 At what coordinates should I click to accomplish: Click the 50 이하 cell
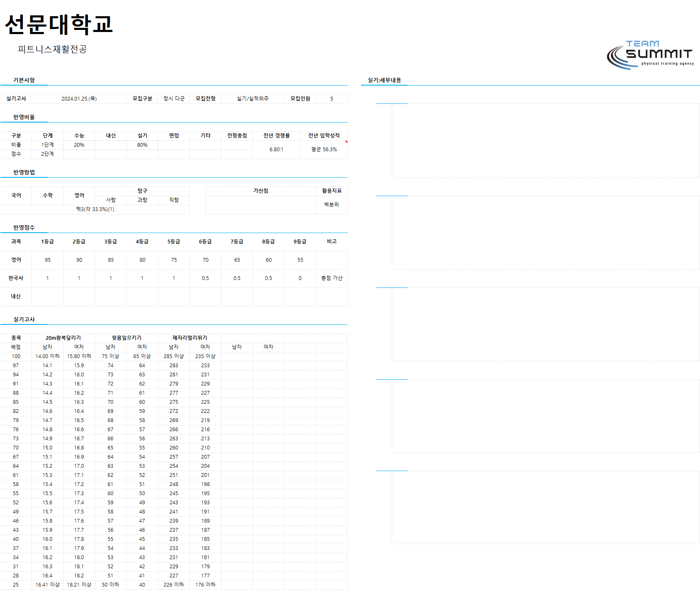(x=111, y=585)
